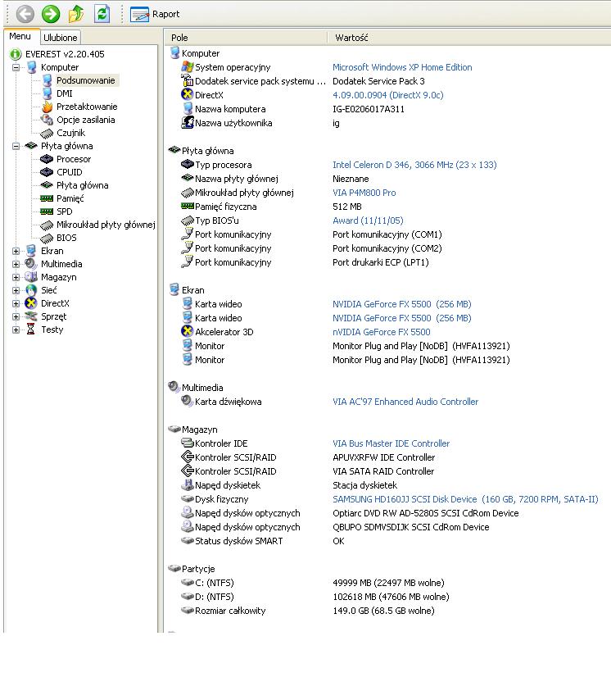Expand the Sprzęt tree branch

[x=16, y=316]
